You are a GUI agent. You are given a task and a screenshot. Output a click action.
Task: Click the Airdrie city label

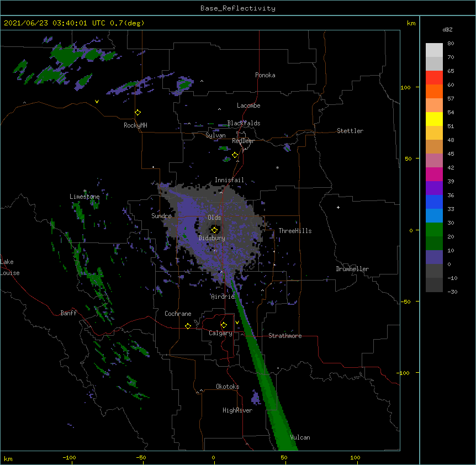(x=223, y=297)
